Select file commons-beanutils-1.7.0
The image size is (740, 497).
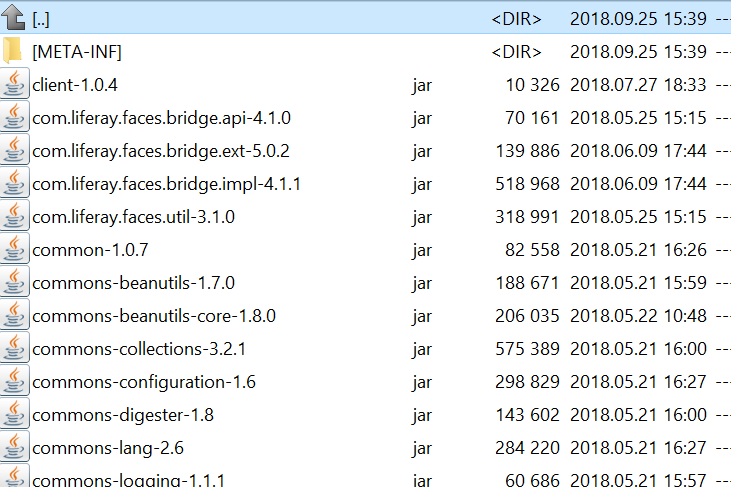(134, 283)
